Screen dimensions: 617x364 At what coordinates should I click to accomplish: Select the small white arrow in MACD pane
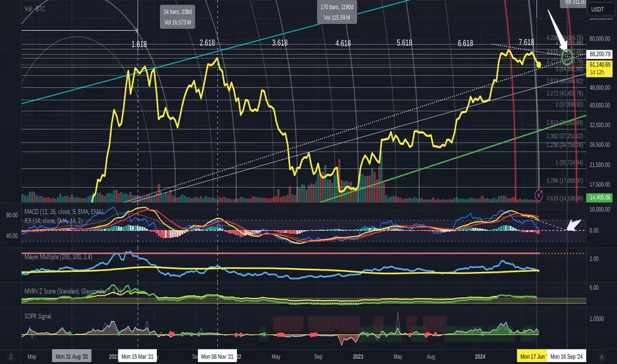pyautogui.click(x=574, y=225)
